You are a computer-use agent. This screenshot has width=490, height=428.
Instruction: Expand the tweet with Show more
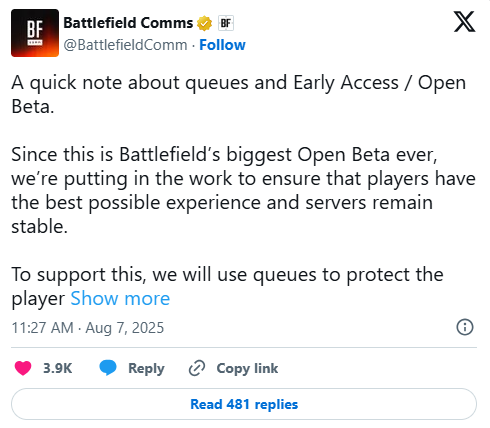(x=120, y=298)
